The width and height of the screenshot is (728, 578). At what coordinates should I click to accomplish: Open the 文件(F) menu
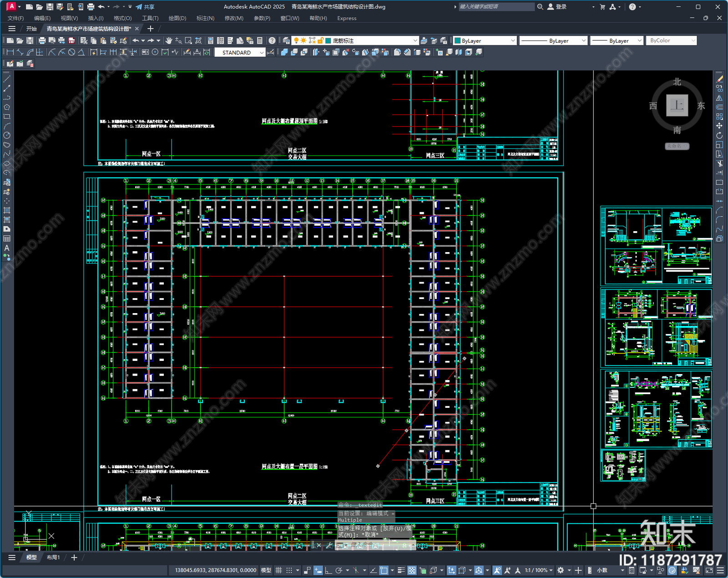click(x=15, y=18)
